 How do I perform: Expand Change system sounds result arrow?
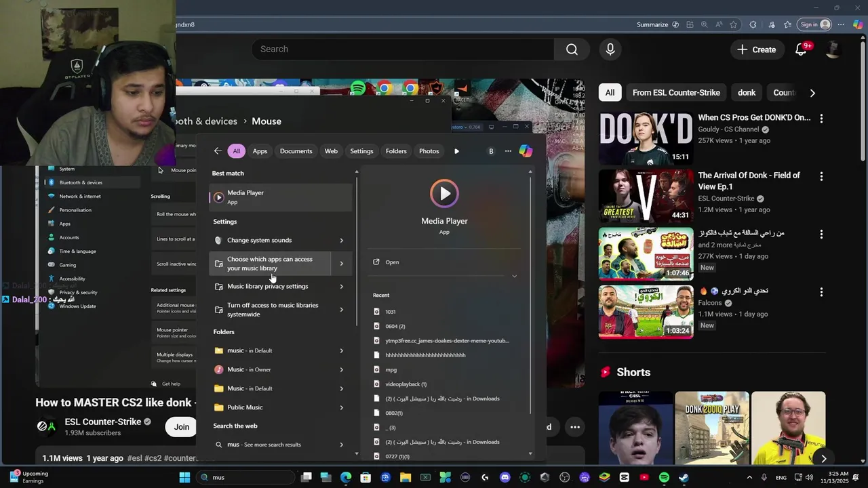[341, 240]
